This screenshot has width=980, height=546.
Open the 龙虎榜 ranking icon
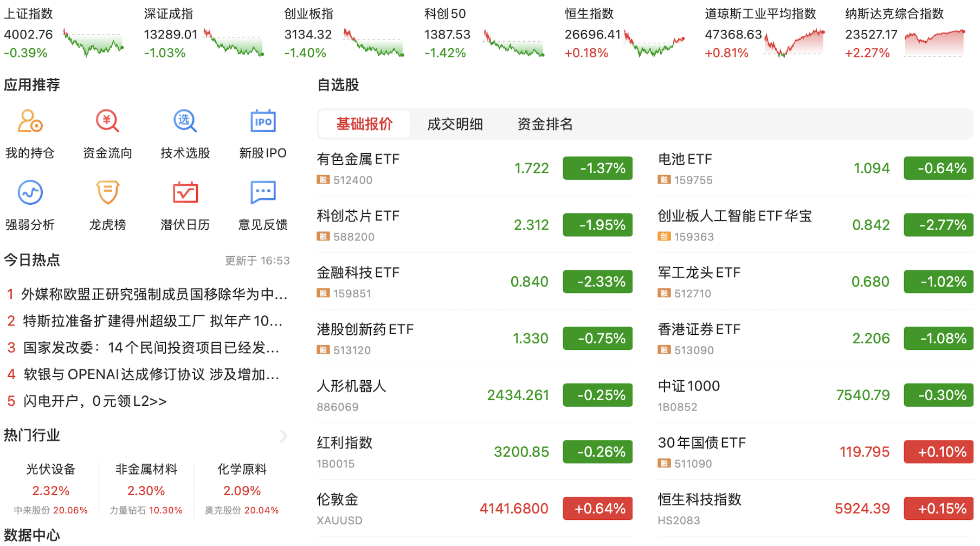[107, 193]
